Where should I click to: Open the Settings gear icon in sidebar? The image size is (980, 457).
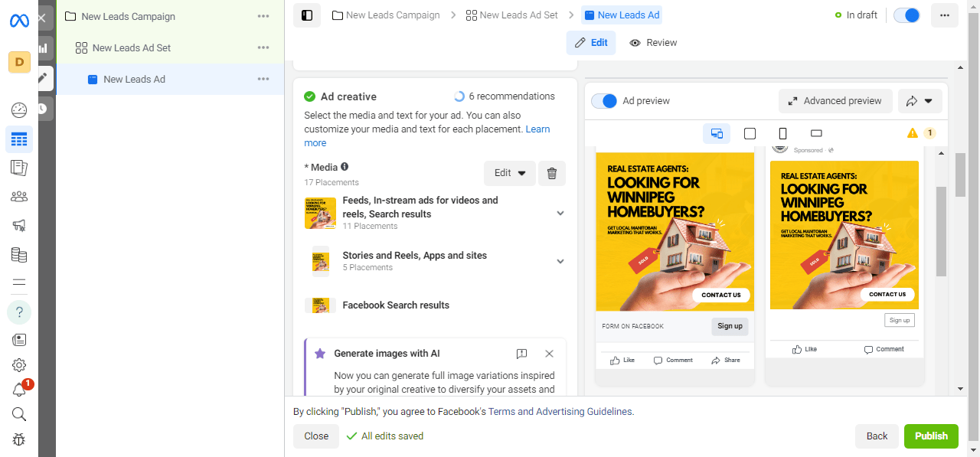coord(19,365)
